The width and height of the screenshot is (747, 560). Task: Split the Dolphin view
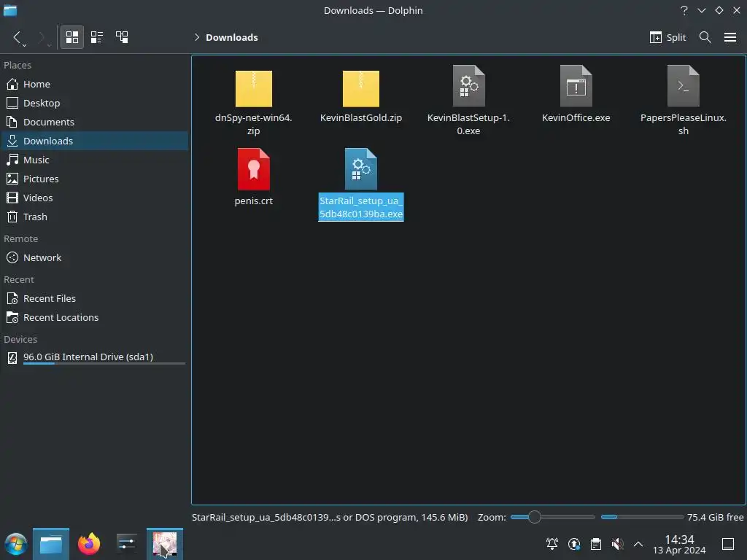(667, 37)
